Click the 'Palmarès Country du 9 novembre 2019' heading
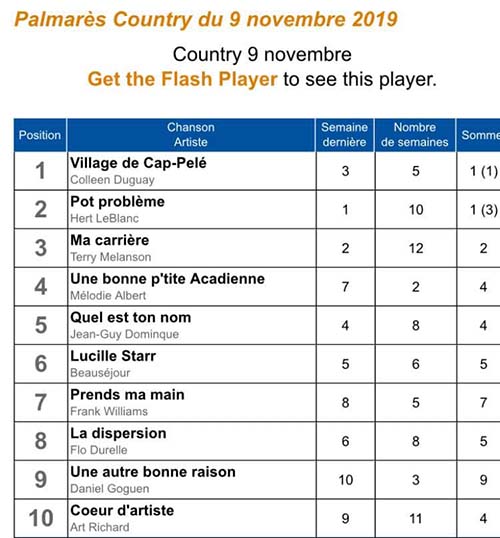 point(206,19)
